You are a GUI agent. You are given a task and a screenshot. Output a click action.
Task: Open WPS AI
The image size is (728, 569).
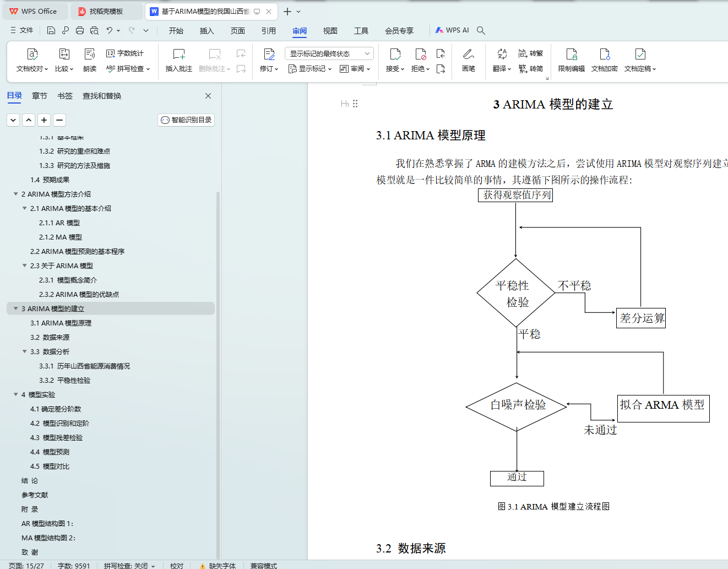click(x=452, y=30)
